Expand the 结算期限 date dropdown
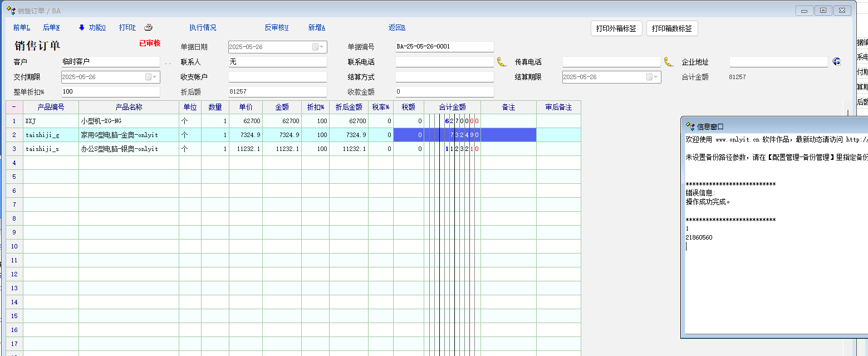 pos(653,77)
